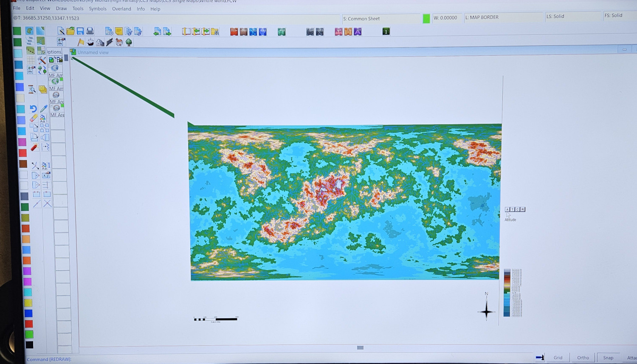The height and width of the screenshot is (364, 637).
Task: Open the 'FS: Solid' fill style selector
Action: coord(620,16)
